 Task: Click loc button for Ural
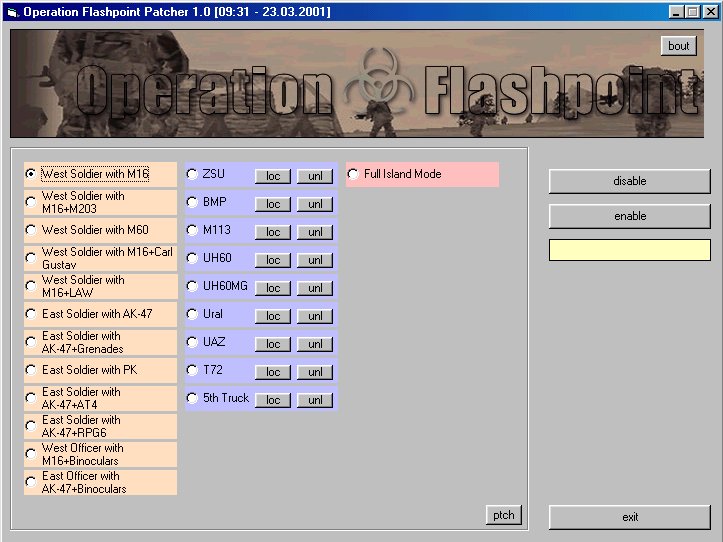[x=273, y=316]
